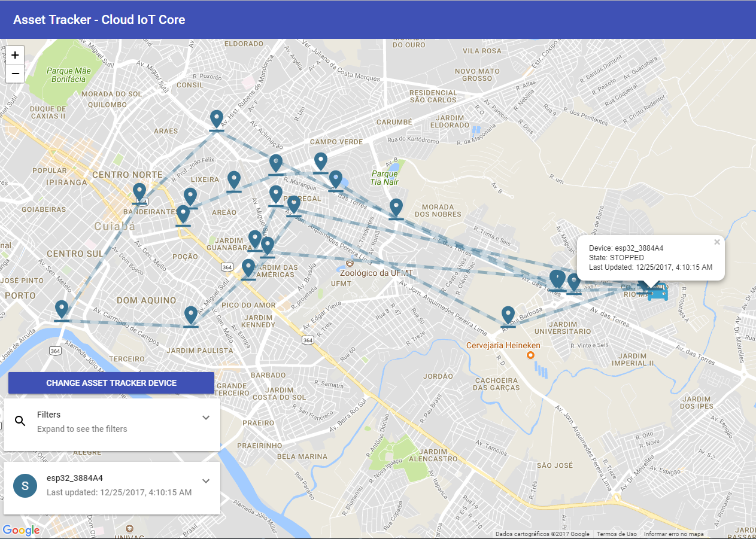Click Informar erro no mapa link
This screenshot has width=756, height=539.
coord(673,534)
